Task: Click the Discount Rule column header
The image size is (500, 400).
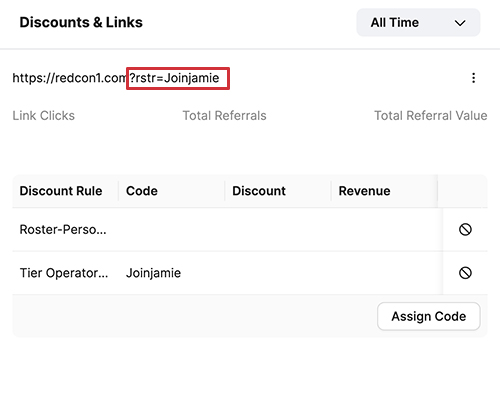Action: [x=61, y=191]
